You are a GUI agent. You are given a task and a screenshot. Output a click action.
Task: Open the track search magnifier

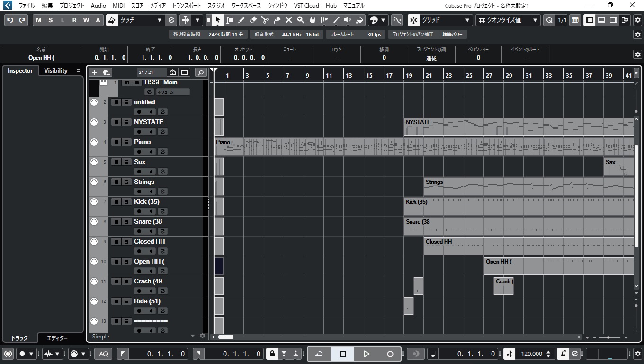pyautogui.click(x=201, y=73)
